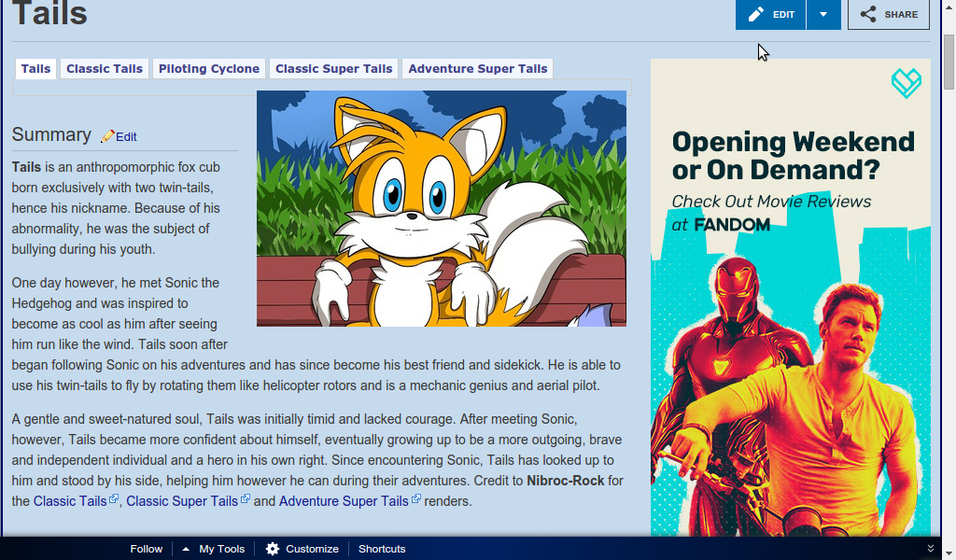Click the Follow link in bottom bar
956x560 pixels.
(x=146, y=549)
